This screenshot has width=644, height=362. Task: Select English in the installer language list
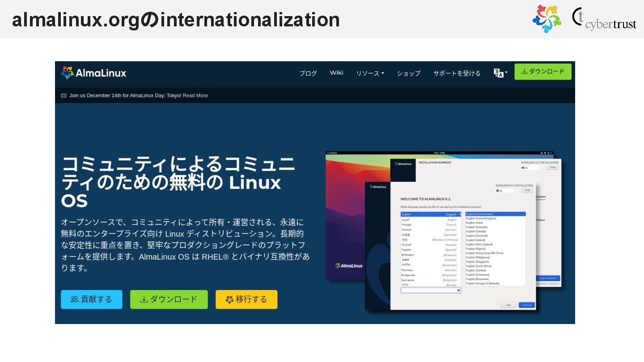(x=431, y=215)
